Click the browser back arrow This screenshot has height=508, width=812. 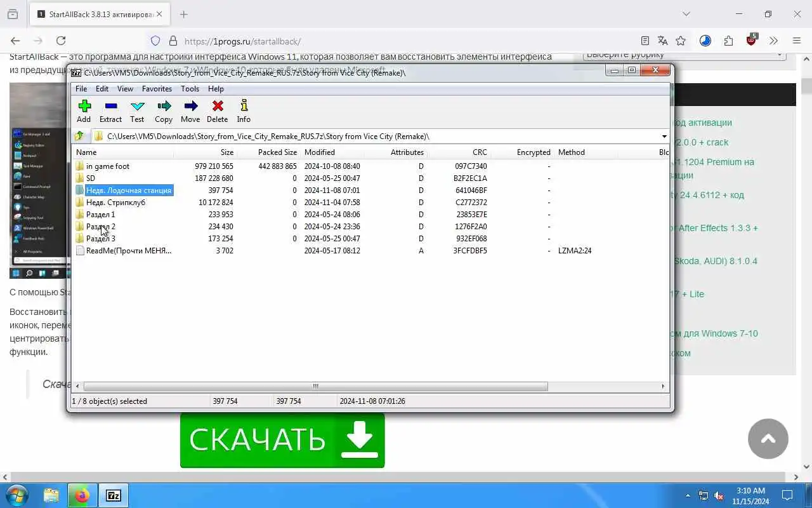coord(15,41)
